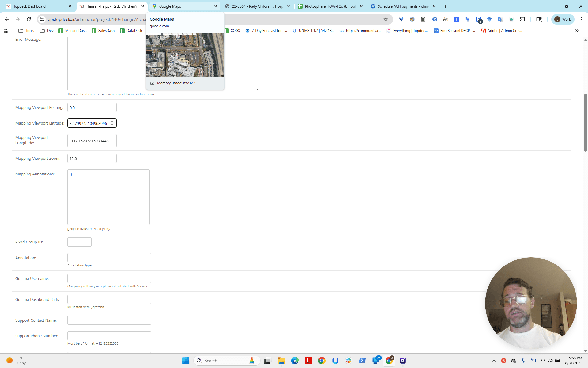The height and width of the screenshot is (368, 588).
Task: Open site information icon in address bar
Action: tap(42, 19)
